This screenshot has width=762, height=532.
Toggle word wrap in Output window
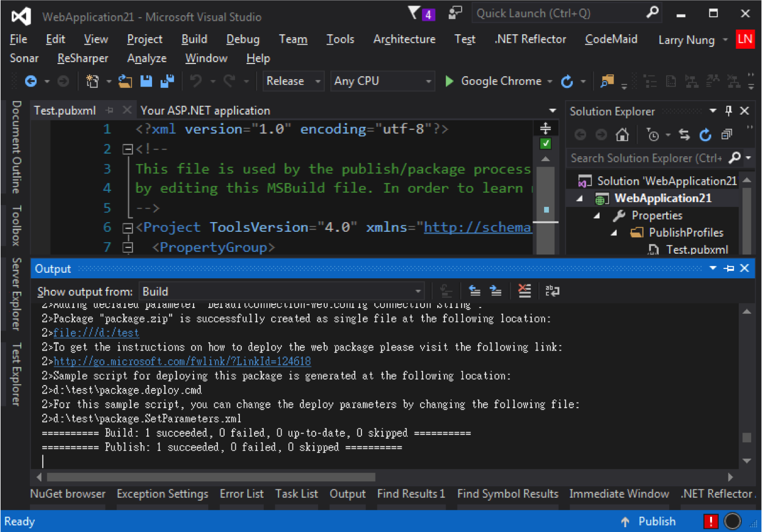click(553, 291)
